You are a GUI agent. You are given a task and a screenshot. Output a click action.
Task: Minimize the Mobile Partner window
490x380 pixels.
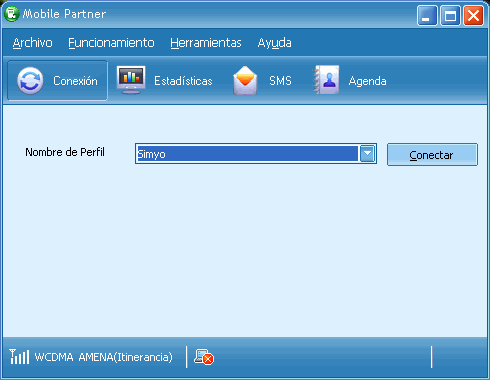427,15
